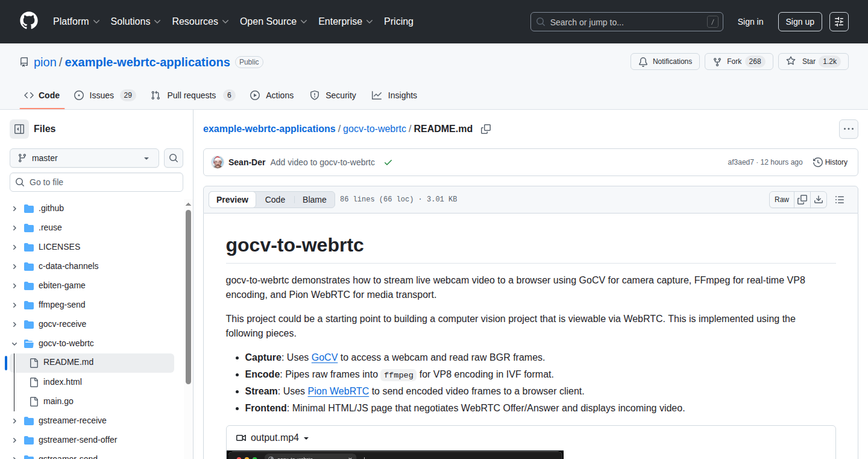Click the LICENSES folder icon
The height and width of the screenshot is (459, 868).
tap(29, 247)
